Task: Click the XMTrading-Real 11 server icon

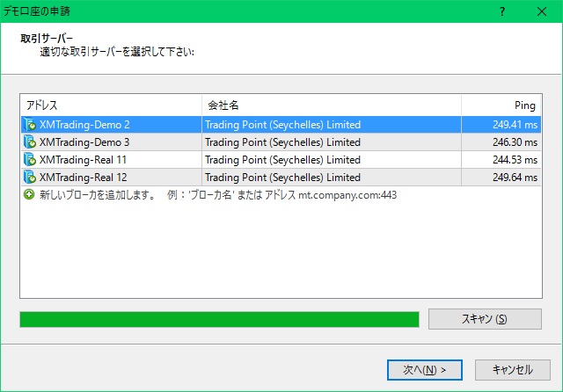Action: 29,160
